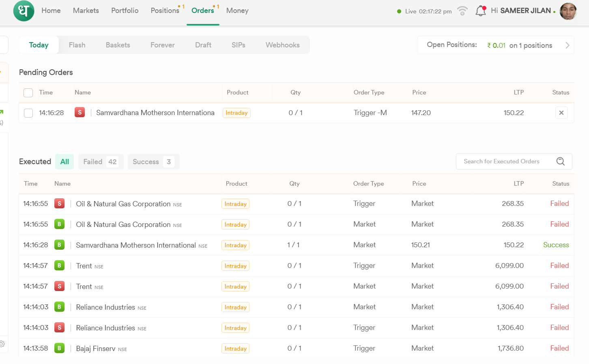The height and width of the screenshot is (364, 589).
Task: Click buy badge on executed Samvardhana Motherson order
Action: coord(60,245)
